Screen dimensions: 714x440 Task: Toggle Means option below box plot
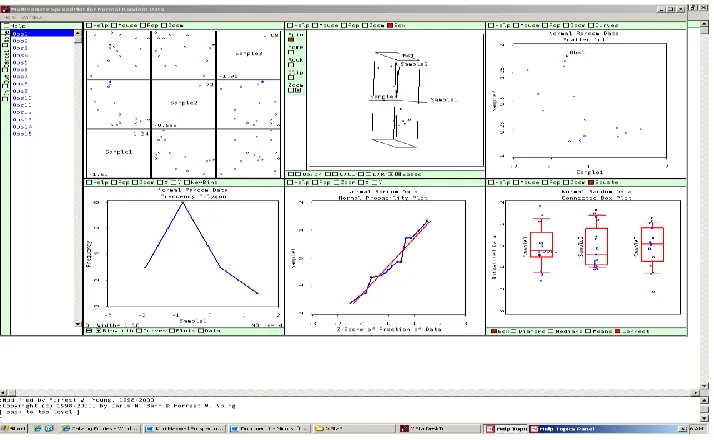pos(588,332)
